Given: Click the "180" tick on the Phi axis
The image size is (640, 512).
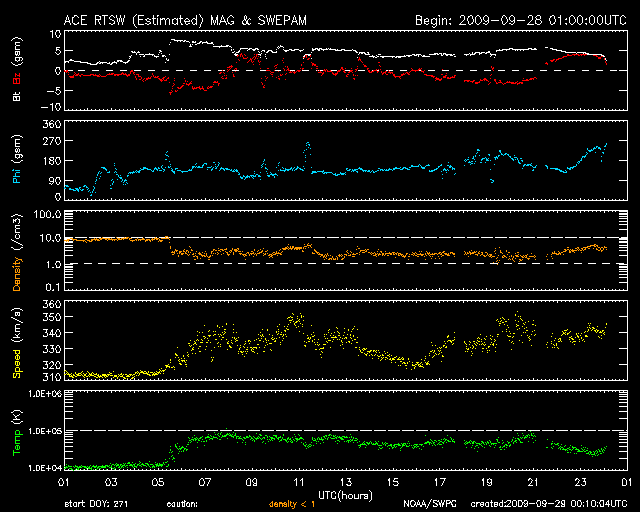Looking at the screenshot, I should click(x=52, y=161).
